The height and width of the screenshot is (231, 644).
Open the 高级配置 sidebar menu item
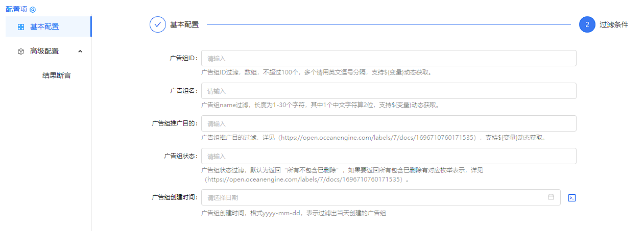[44, 51]
